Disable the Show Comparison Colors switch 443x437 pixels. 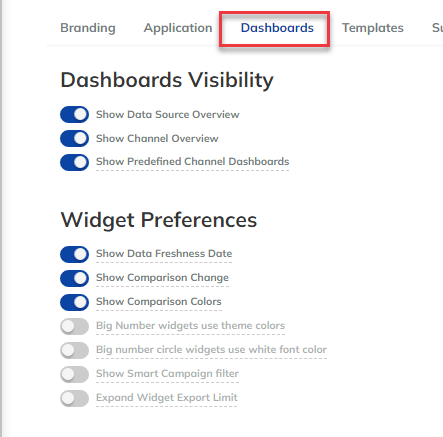click(74, 302)
